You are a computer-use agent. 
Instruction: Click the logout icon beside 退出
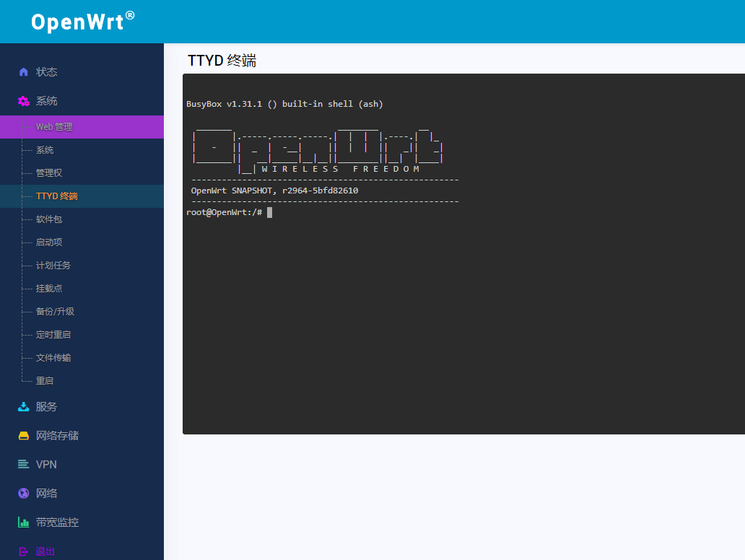pos(23,551)
